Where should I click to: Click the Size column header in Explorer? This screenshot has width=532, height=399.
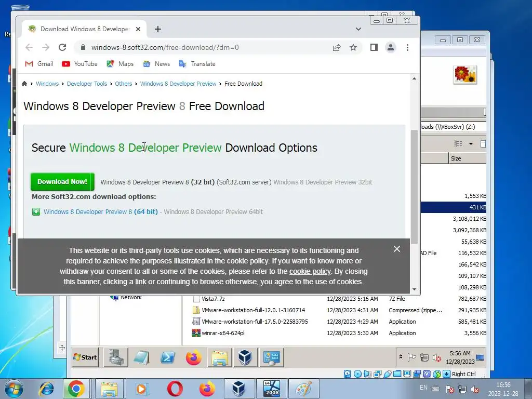click(x=467, y=158)
